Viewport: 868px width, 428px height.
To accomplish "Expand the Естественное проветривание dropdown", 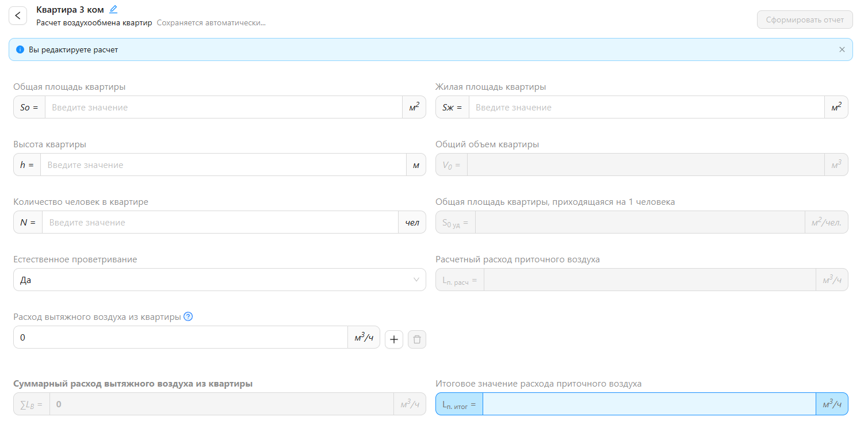I will click(x=219, y=280).
